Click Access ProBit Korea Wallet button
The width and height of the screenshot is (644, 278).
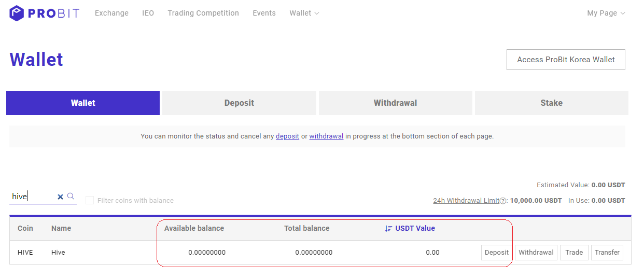tap(566, 60)
